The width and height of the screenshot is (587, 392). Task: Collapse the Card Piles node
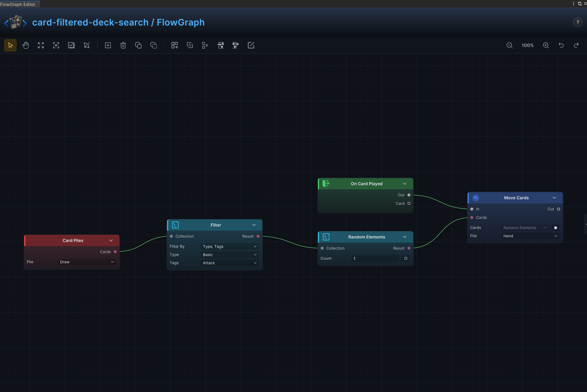tap(111, 240)
